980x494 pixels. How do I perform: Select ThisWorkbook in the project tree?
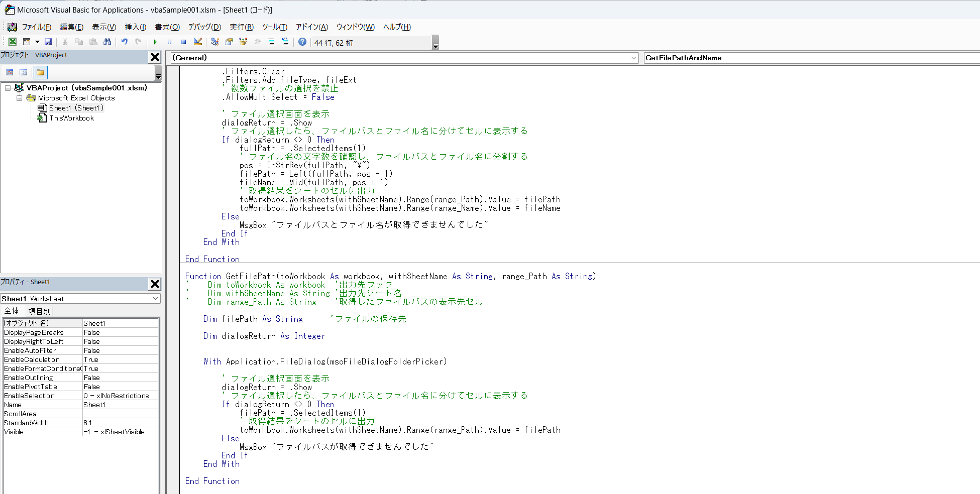[71, 118]
